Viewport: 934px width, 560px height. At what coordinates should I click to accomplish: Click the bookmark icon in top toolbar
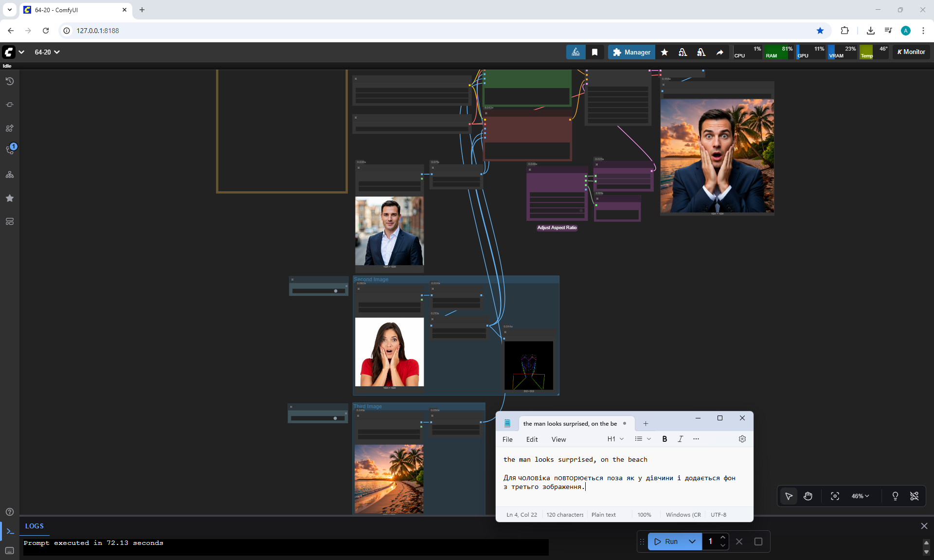[x=594, y=52]
